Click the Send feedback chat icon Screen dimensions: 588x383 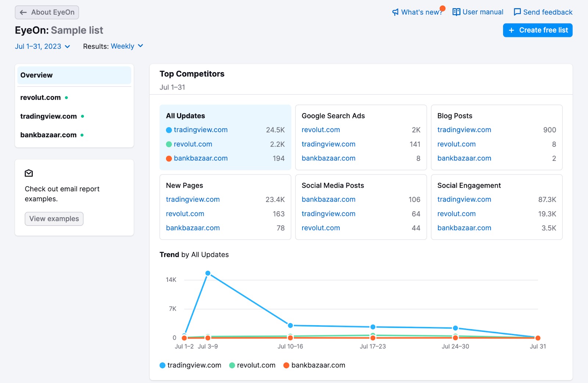[517, 12]
